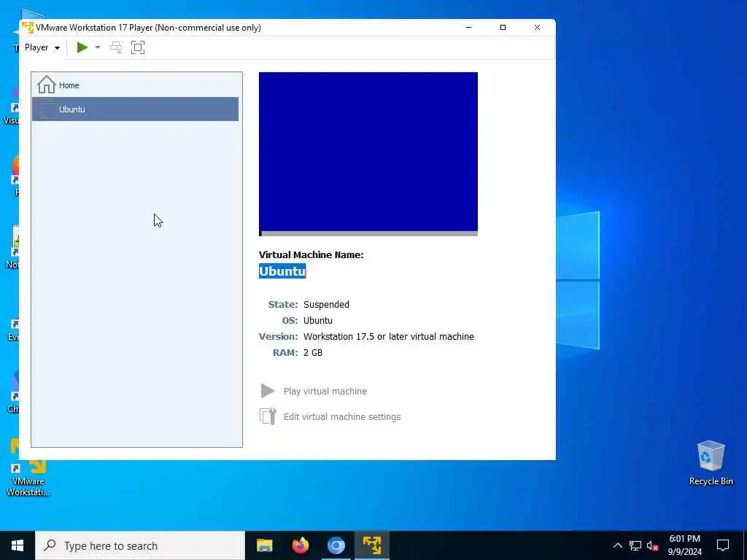This screenshot has width=747, height=560.
Task: Select the Ubuntu virtual machine entry
Action: (x=135, y=109)
